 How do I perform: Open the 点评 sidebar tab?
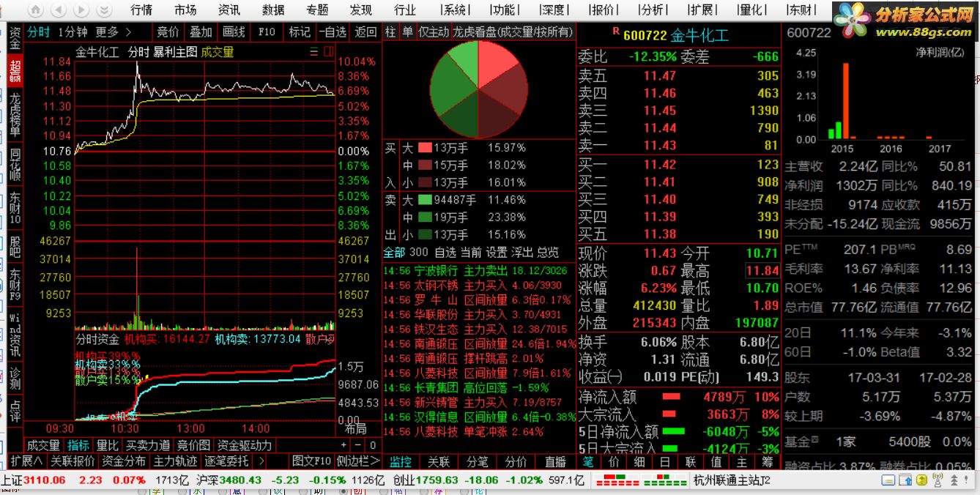15,410
